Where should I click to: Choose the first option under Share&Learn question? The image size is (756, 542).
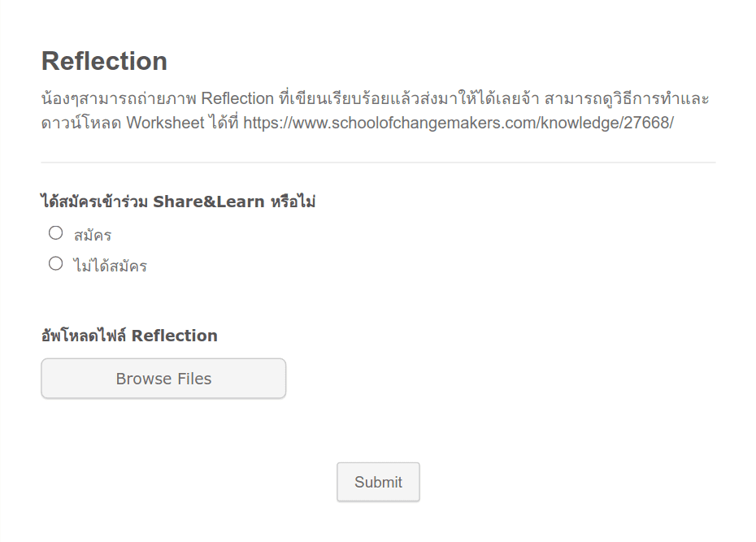55,232
